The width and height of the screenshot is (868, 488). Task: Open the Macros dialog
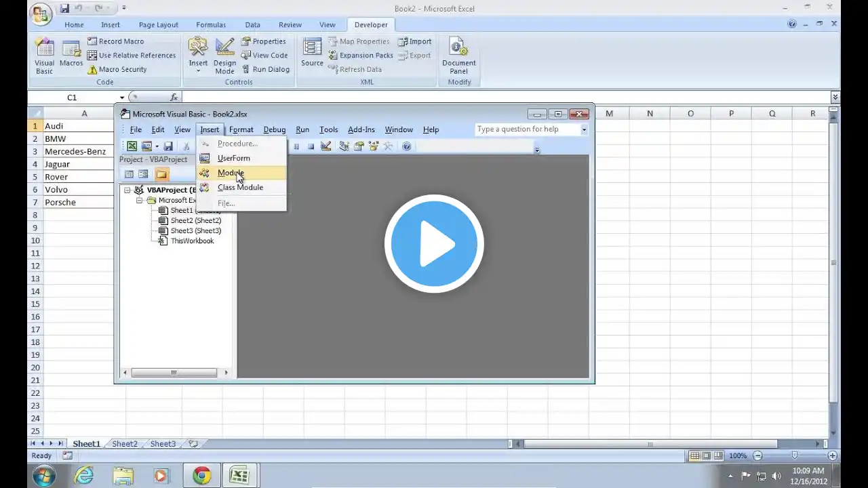coord(71,54)
